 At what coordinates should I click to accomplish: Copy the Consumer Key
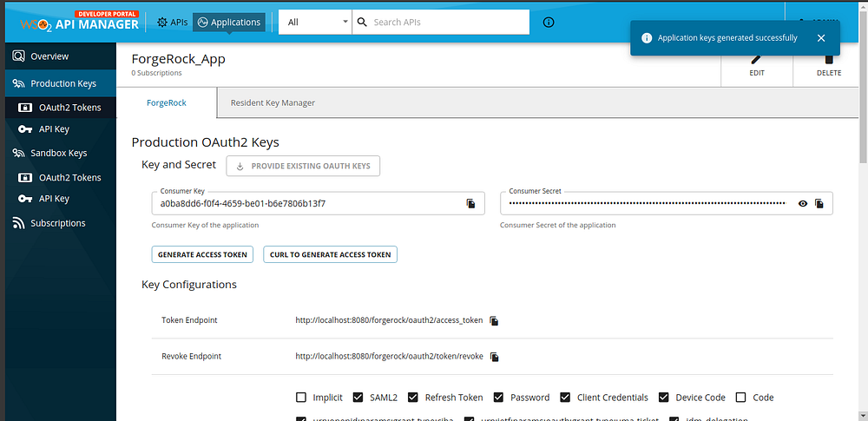470,203
